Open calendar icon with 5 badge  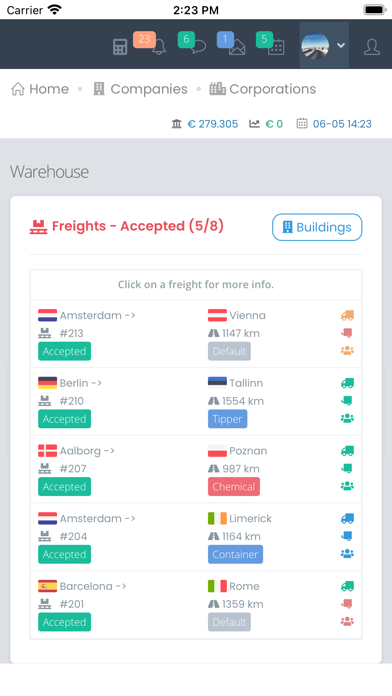276,47
